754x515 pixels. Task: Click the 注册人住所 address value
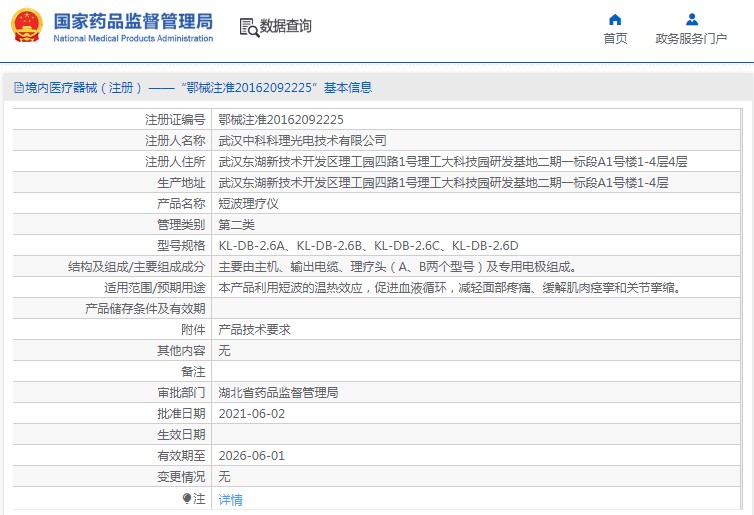coord(452,162)
